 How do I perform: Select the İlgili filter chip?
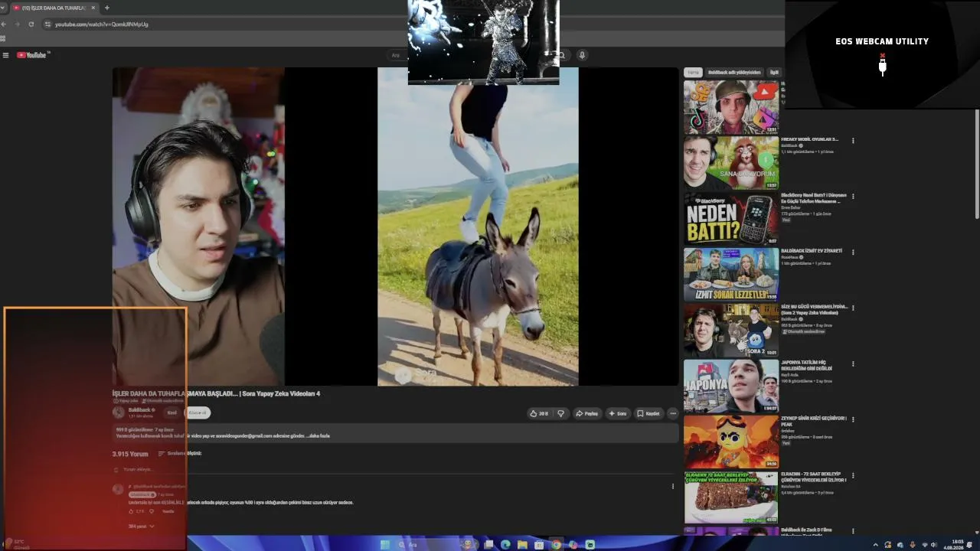click(774, 73)
